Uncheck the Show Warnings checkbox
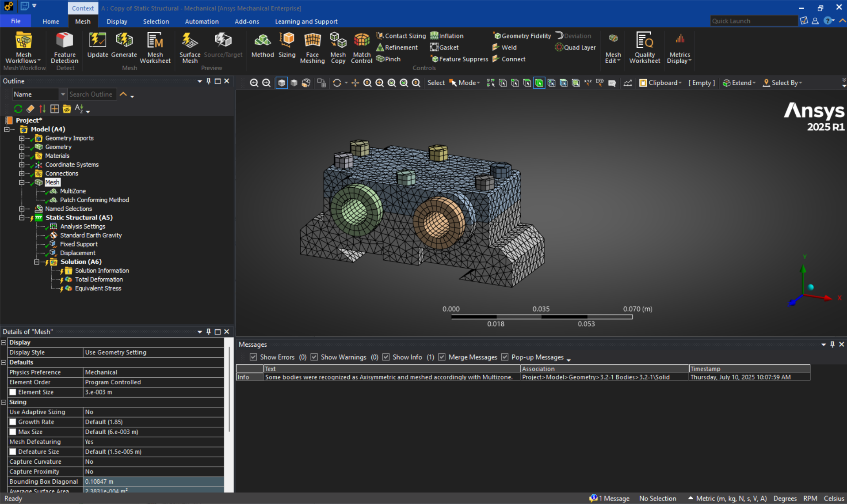The image size is (847, 504). (314, 357)
